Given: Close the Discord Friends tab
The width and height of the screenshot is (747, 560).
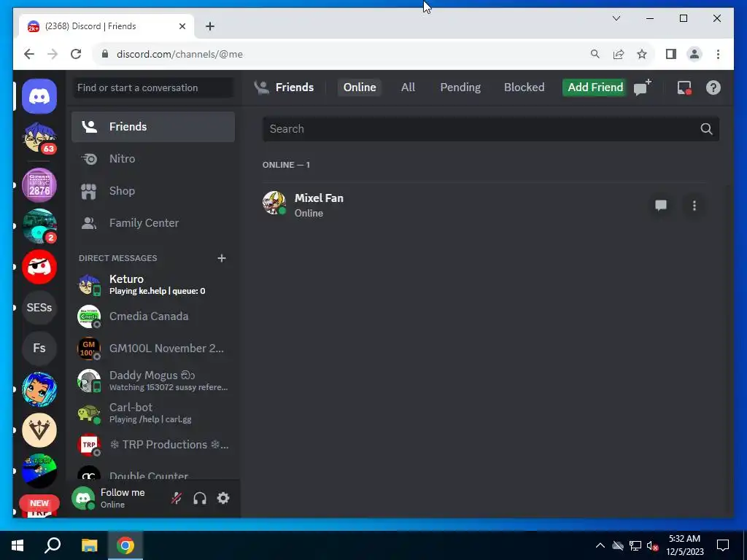Looking at the screenshot, I should [182, 26].
